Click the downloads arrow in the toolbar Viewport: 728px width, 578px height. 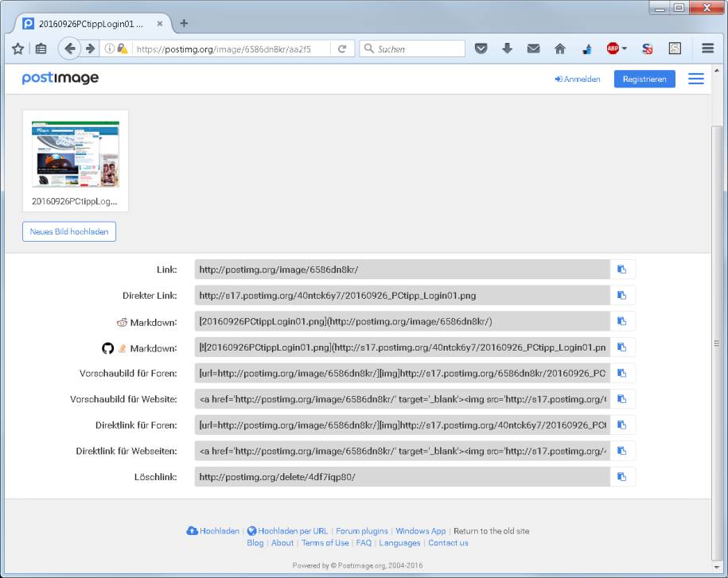pyautogui.click(x=508, y=48)
